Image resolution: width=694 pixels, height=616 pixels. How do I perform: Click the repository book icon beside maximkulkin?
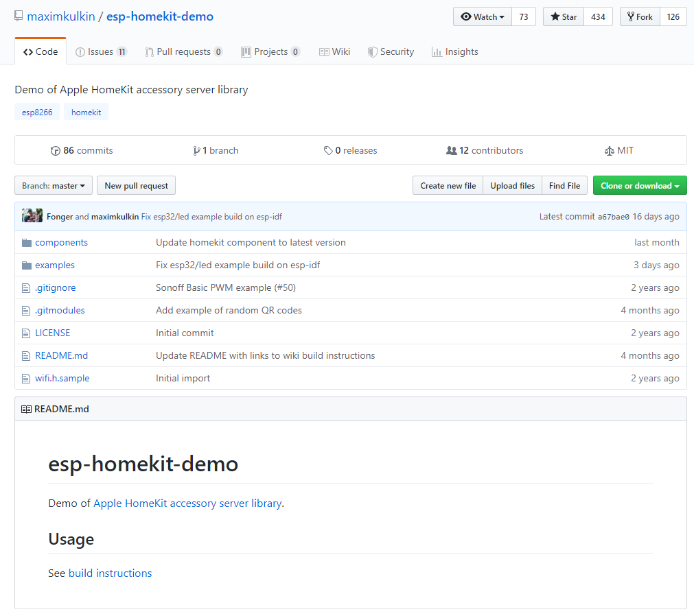19,16
